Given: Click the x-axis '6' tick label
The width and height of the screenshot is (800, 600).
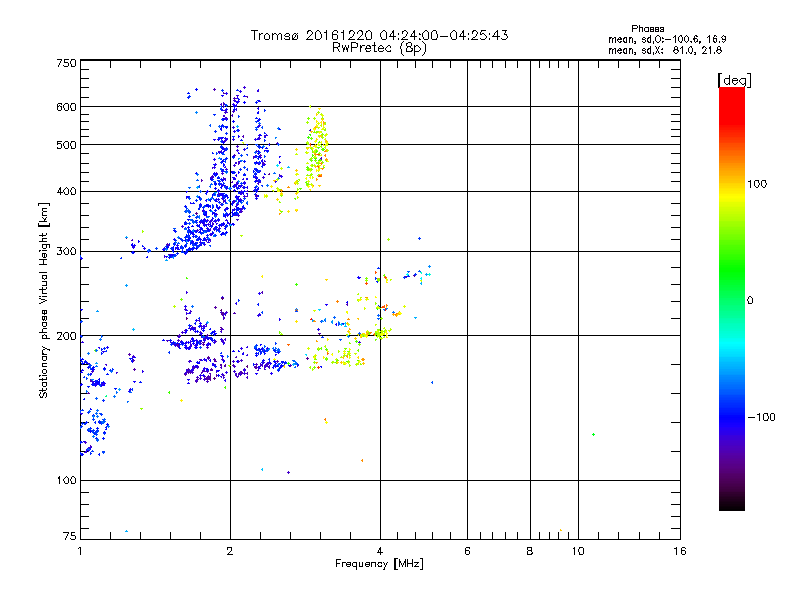Looking at the screenshot, I should (467, 551).
